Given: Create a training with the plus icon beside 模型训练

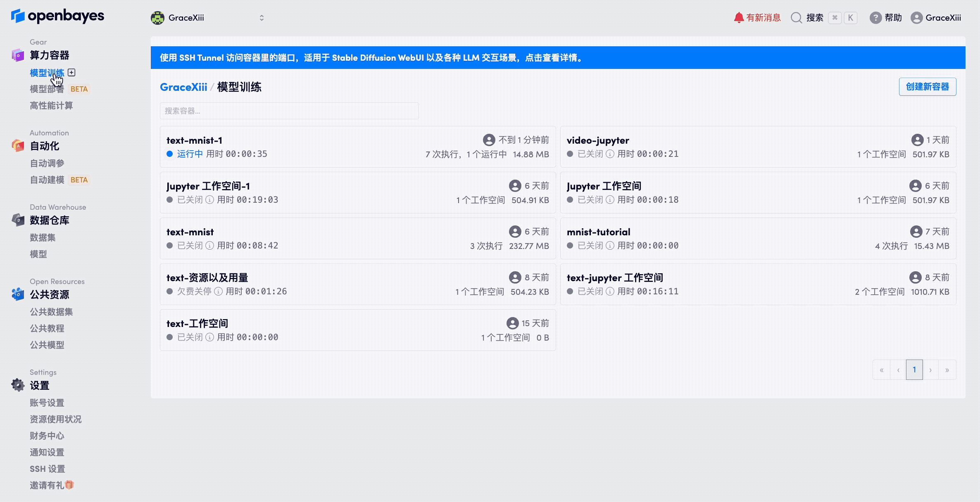Looking at the screenshot, I should [71, 72].
